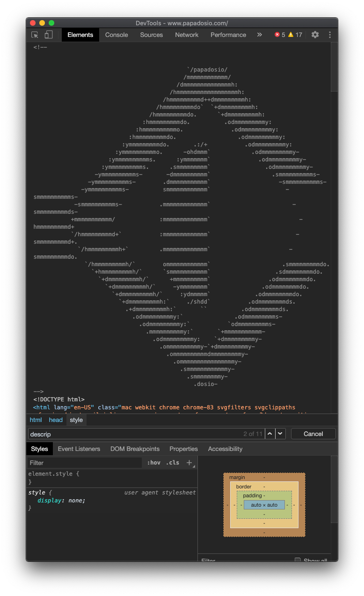This screenshot has height=596, width=364.
Task: Jump to next search result
Action: (280, 434)
